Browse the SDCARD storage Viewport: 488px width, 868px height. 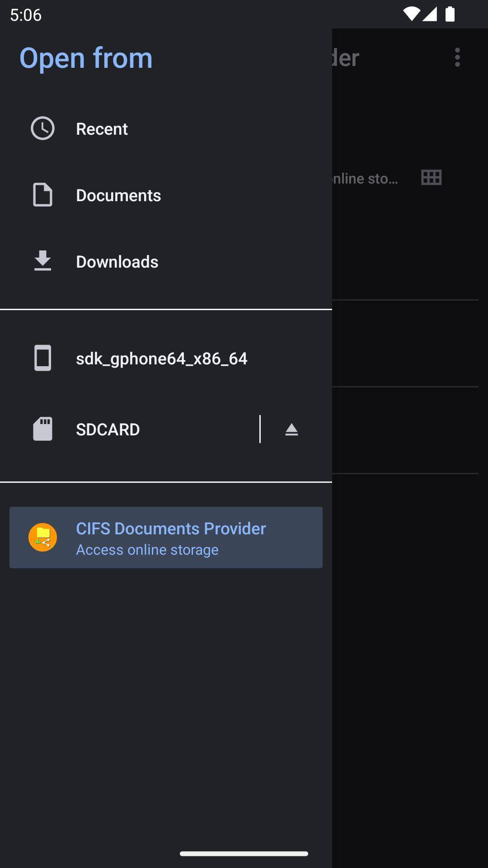108,429
